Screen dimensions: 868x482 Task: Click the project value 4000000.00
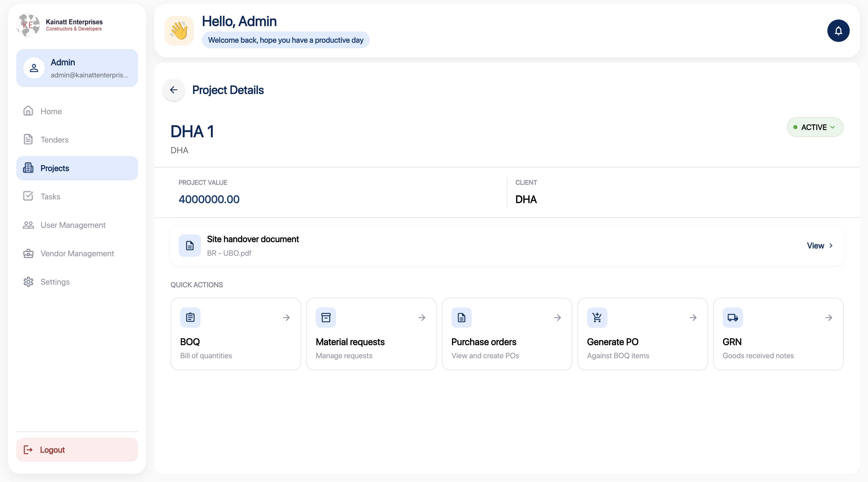pyautogui.click(x=209, y=199)
